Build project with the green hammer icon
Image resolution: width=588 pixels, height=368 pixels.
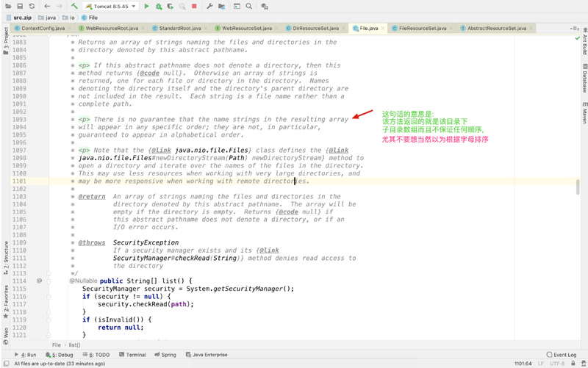[x=74, y=6]
